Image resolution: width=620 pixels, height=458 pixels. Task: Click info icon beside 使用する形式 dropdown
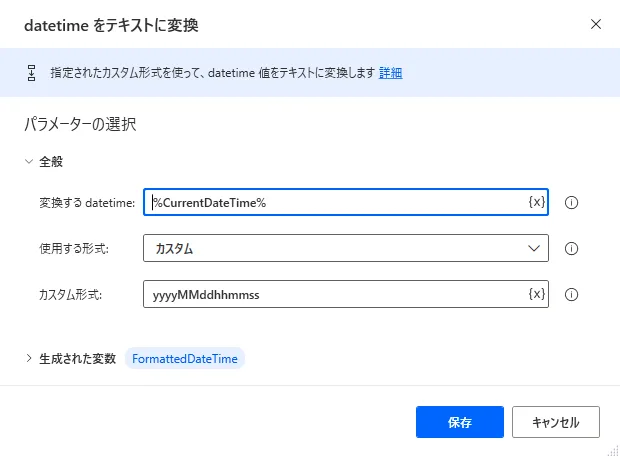[x=572, y=248]
